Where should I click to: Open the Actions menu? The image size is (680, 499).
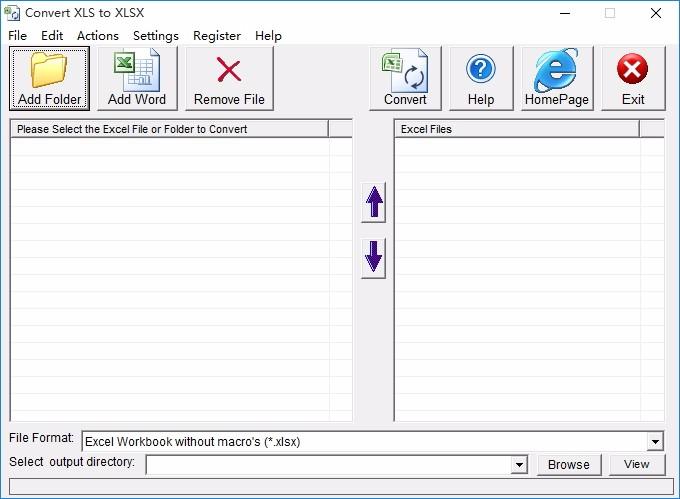pos(98,36)
